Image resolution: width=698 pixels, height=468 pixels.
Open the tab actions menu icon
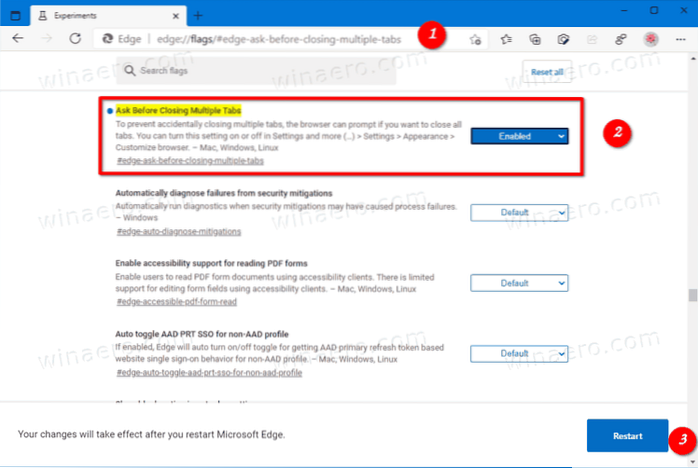point(14,13)
